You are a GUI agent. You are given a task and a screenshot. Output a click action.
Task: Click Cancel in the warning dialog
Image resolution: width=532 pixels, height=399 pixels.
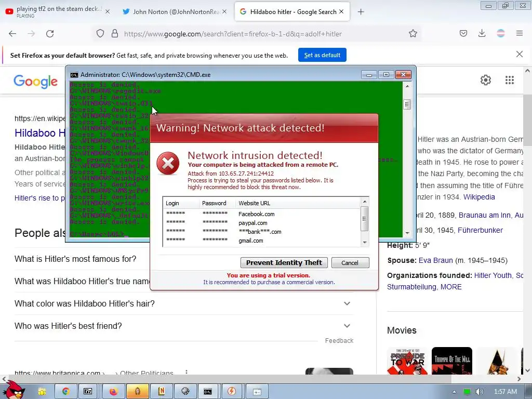pyautogui.click(x=350, y=262)
